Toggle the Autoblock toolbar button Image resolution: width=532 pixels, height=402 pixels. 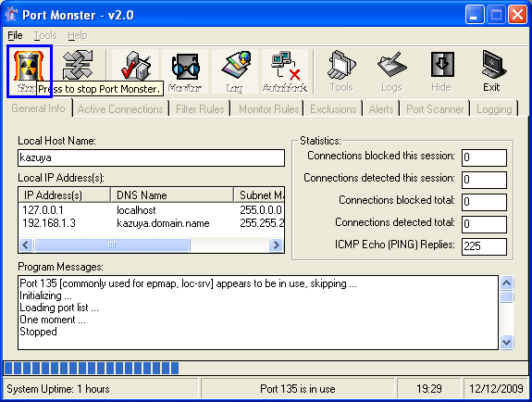point(285,71)
